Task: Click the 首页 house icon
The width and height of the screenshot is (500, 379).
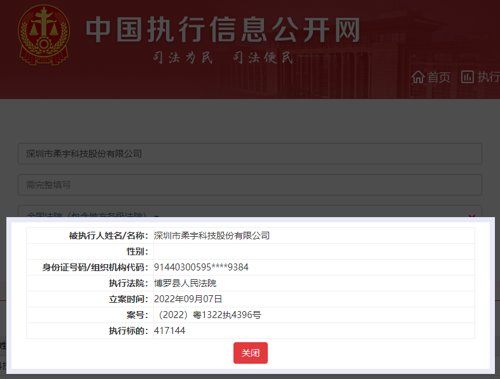Action: (x=418, y=77)
